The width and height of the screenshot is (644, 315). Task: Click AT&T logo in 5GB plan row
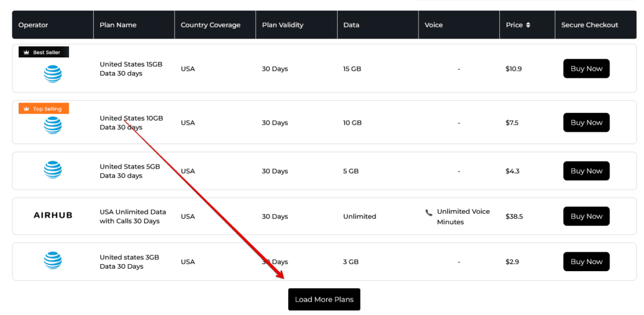(x=53, y=170)
